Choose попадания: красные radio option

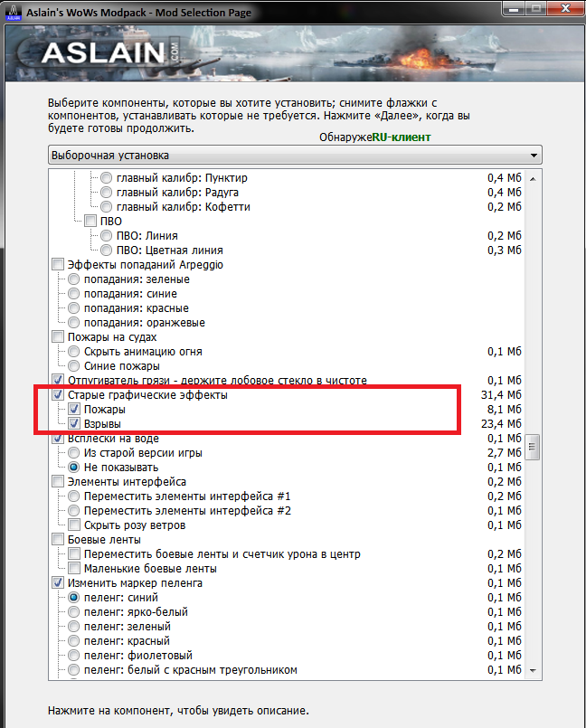tap(74, 307)
